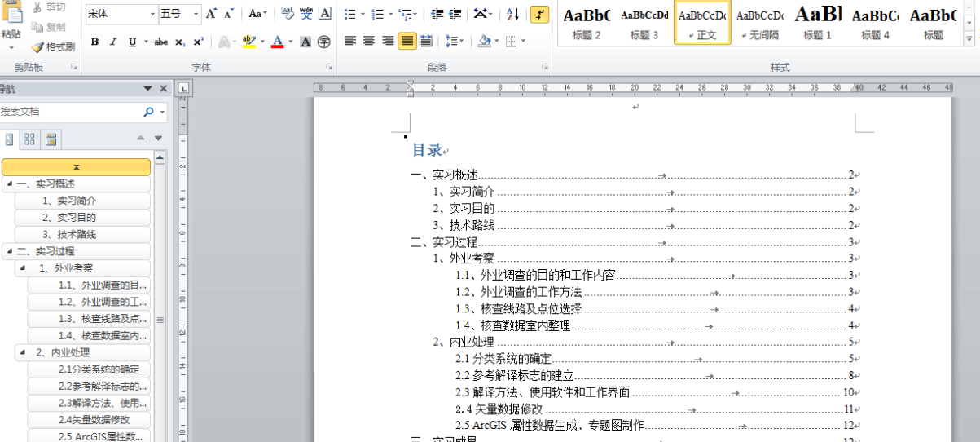Apply strikethrough formatting to text
Viewport: 980px width, 442px height.
(160, 42)
